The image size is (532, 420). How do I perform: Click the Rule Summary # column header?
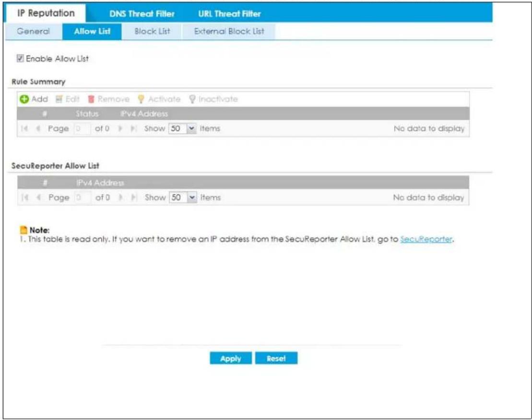tap(45, 114)
